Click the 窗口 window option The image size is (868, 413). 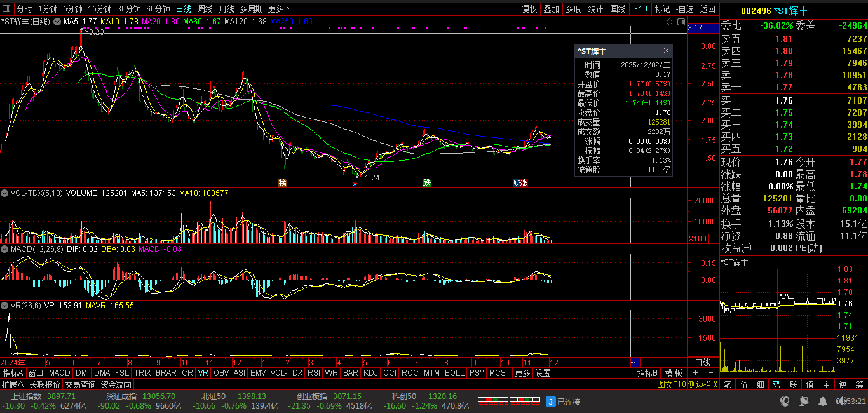click(x=36, y=373)
